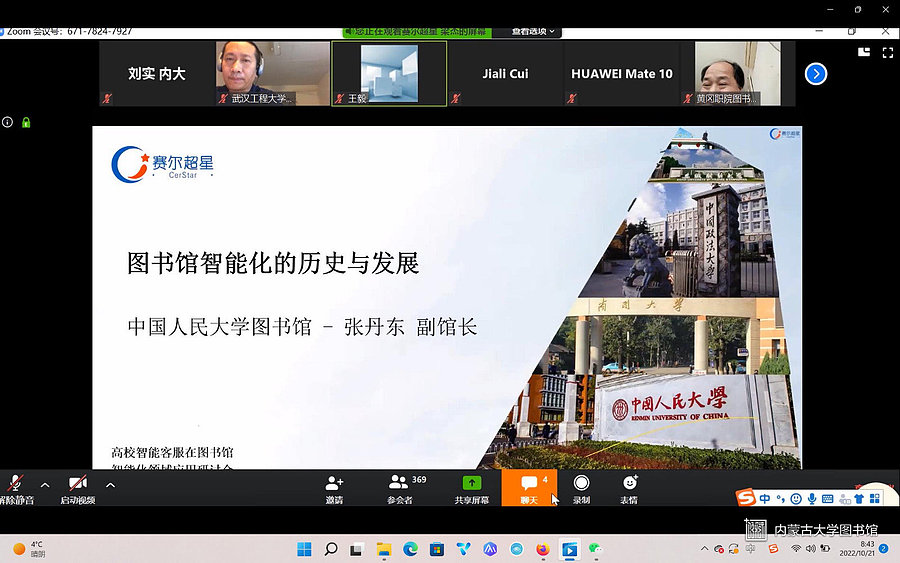900x563 pixels.
Task: Select the Jiali Cui participant tile
Action: pyautogui.click(x=505, y=73)
